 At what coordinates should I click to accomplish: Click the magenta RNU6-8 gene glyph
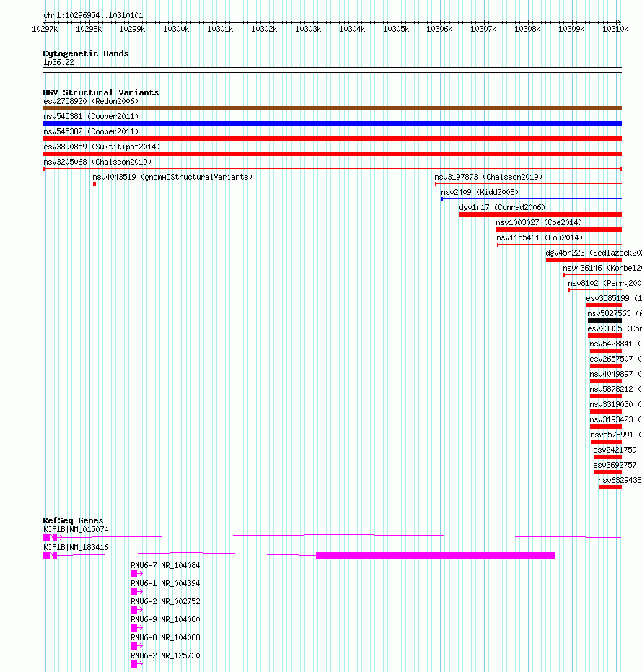click(137, 646)
